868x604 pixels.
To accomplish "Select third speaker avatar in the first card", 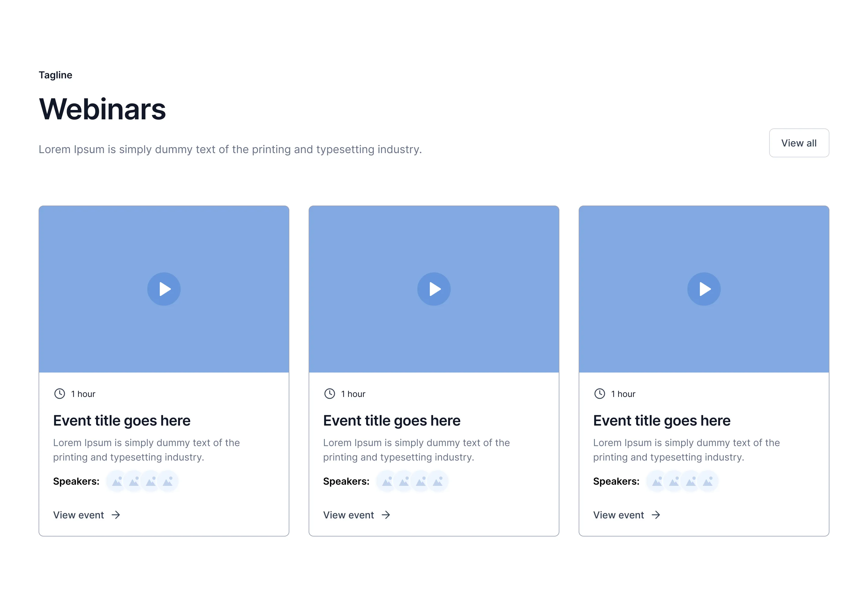I will pos(150,481).
